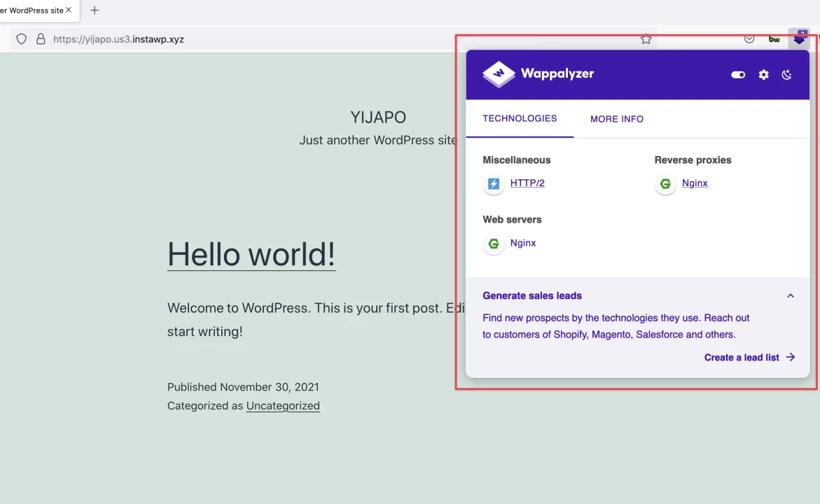The image size is (820, 504).
Task: Switch to the More Info tab
Action: point(617,119)
